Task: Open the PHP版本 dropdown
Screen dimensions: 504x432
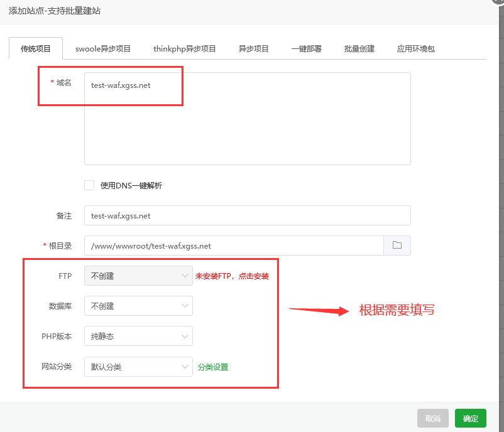Action: (x=138, y=336)
